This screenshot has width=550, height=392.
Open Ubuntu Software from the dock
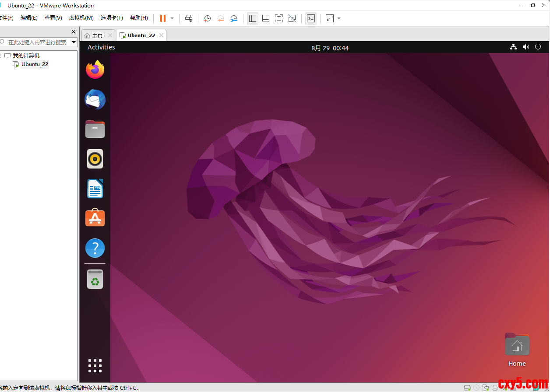(x=95, y=218)
